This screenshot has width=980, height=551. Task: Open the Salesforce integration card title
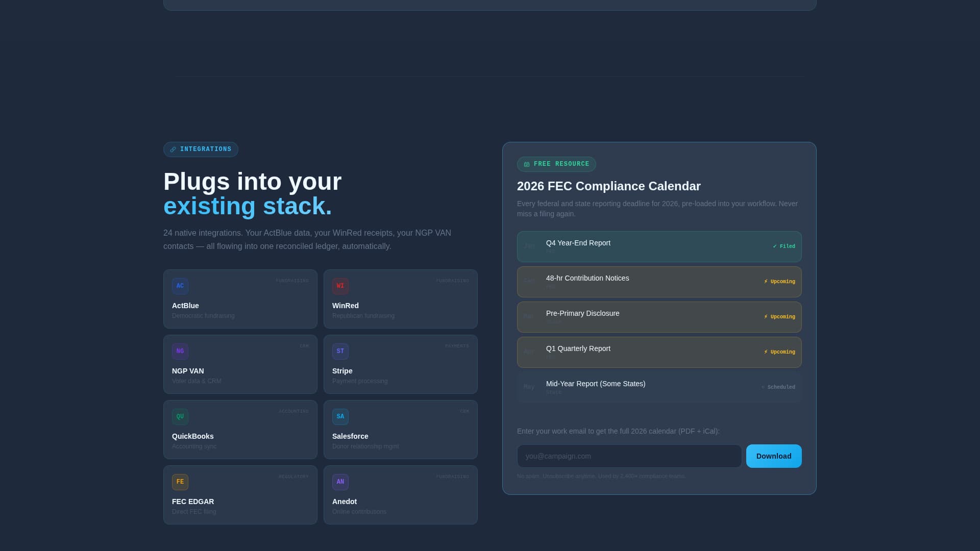click(x=350, y=436)
